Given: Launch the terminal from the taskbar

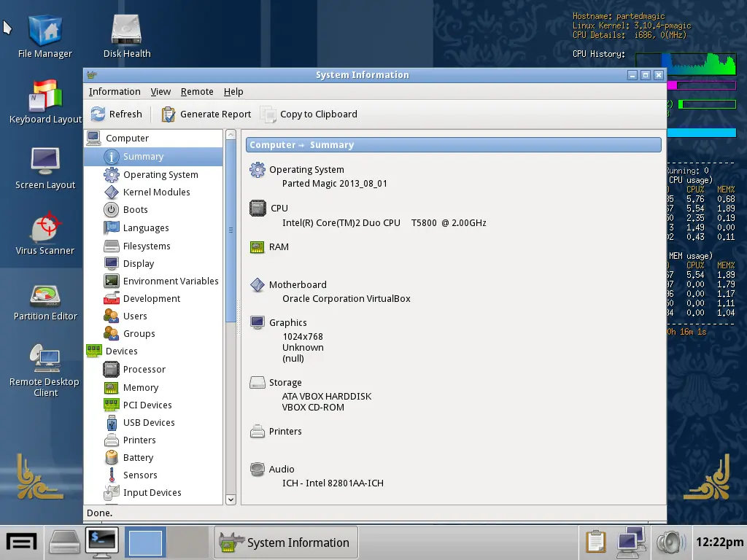Looking at the screenshot, I should pos(102,542).
